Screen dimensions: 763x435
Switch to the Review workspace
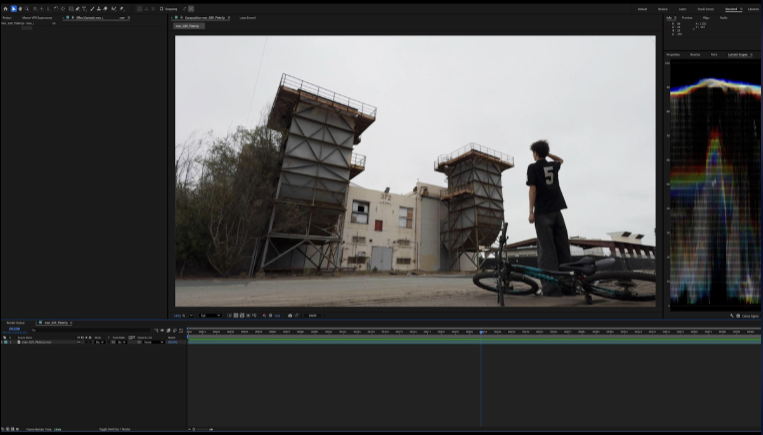tap(663, 9)
